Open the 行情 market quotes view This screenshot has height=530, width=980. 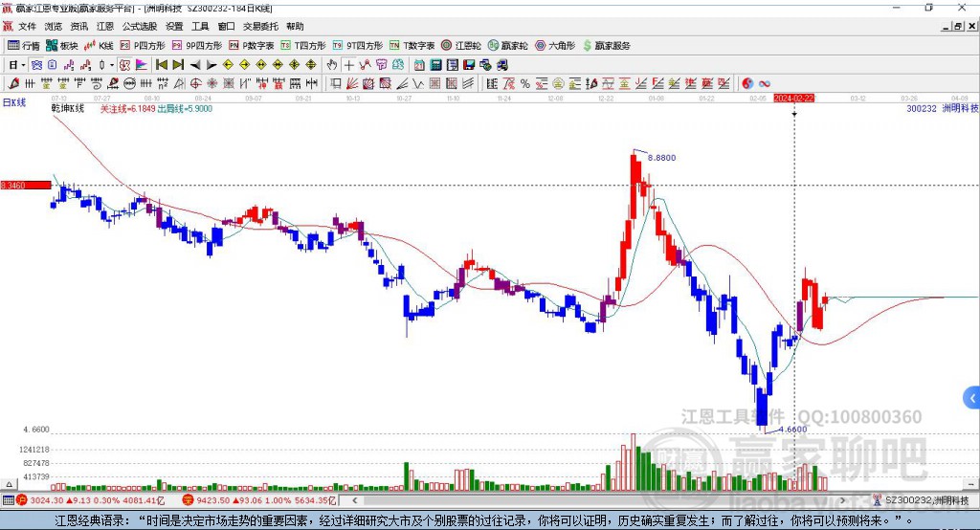pos(24,46)
